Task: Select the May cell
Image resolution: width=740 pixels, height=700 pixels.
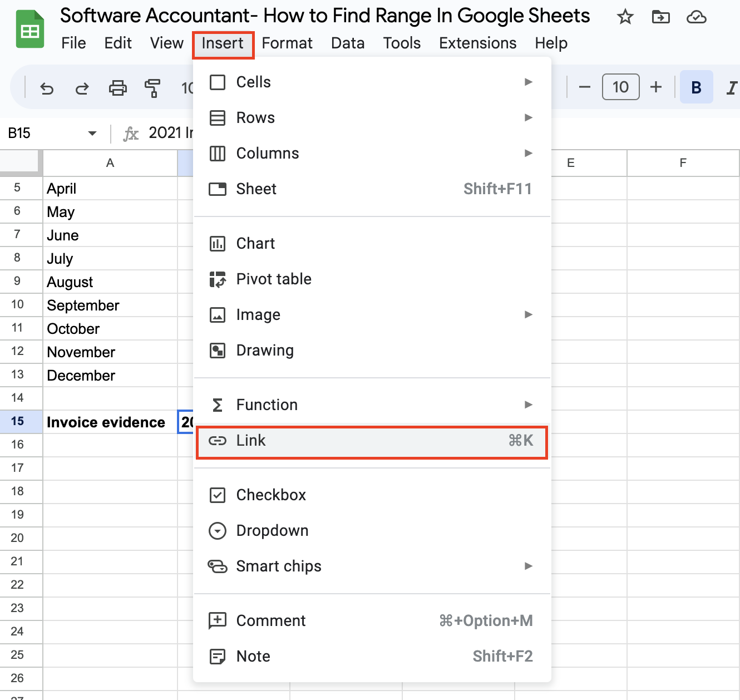Action: pos(110,212)
